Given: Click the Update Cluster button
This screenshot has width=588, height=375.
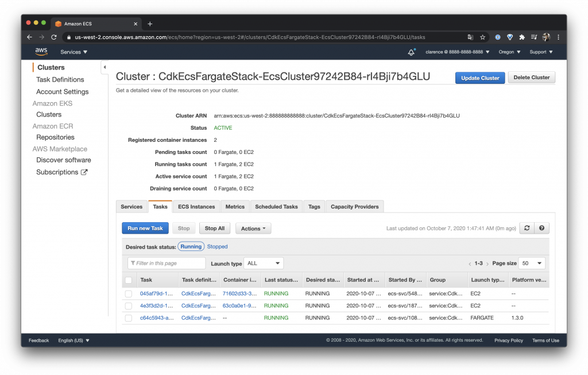Looking at the screenshot, I should point(480,78).
